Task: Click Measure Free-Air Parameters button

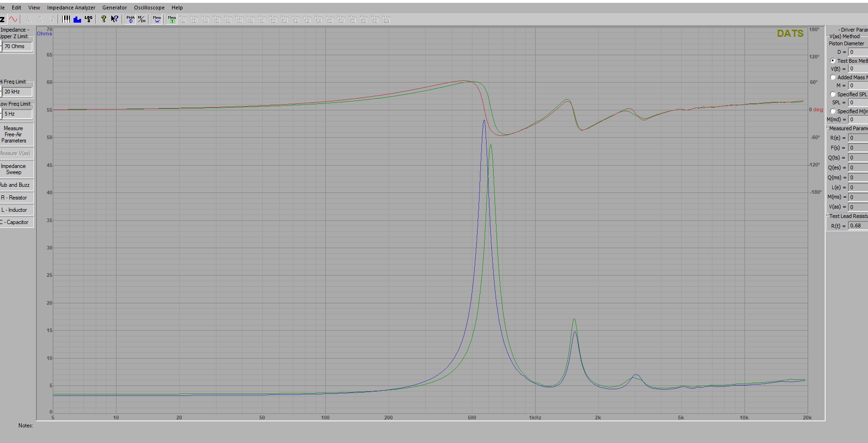Action: (16, 134)
